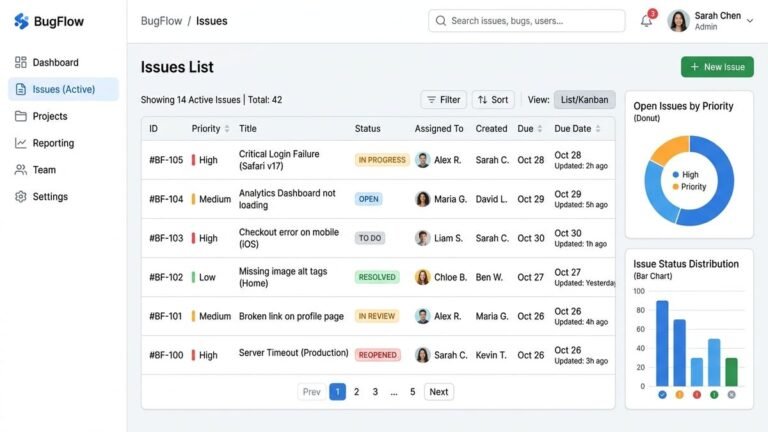The height and width of the screenshot is (432, 768).
Task: Open the Filter button
Action: [x=443, y=100]
